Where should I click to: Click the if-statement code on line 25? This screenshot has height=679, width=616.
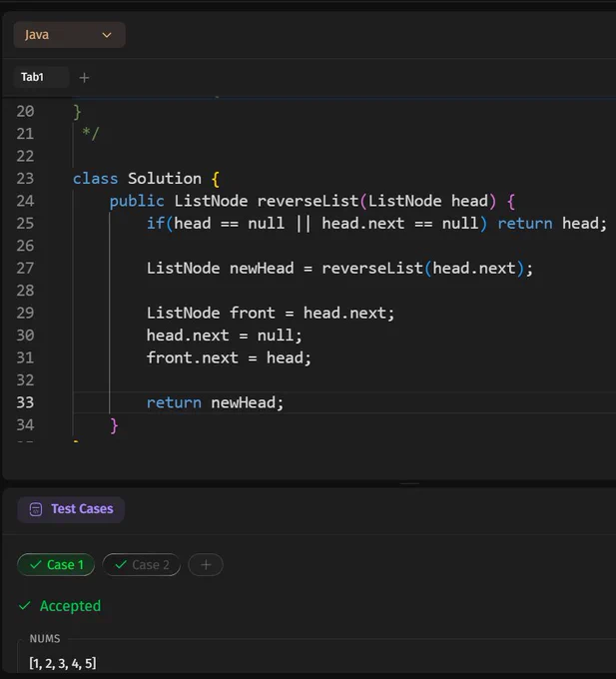click(x=376, y=224)
